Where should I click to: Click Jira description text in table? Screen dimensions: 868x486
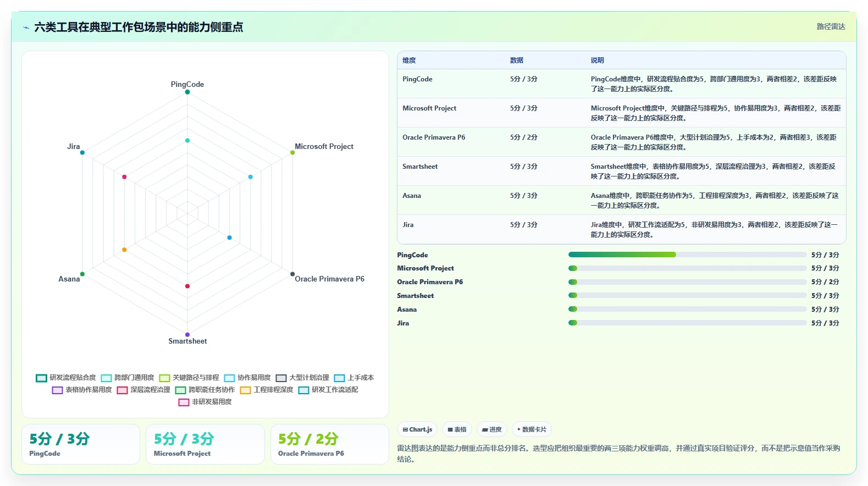pos(714,230)
